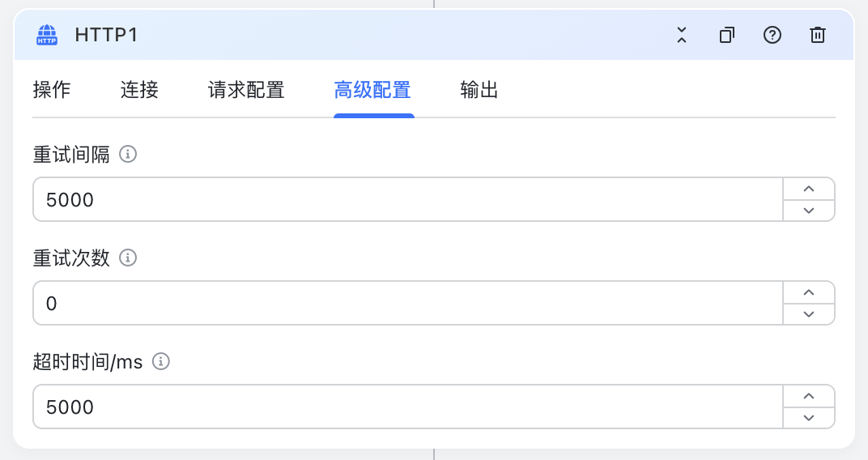The height and width of the screenshot is (460, 868).
Task: Select the 高级配置 tab
Action: pos(372,90)
